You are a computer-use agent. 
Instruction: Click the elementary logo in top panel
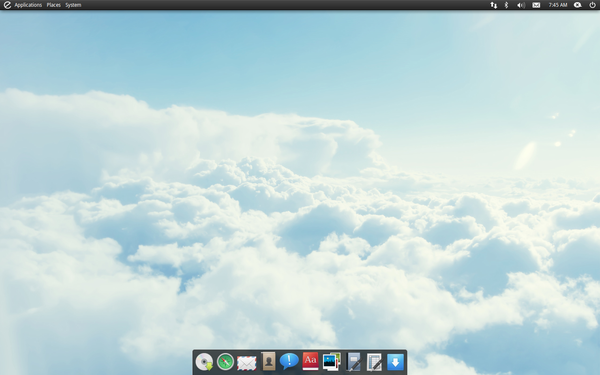click(7, 5)
